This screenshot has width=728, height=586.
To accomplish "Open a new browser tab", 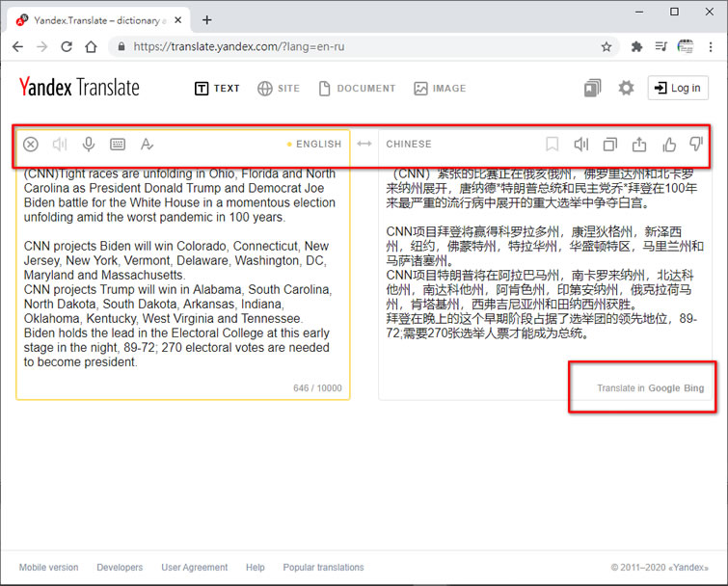I will 207,20.
